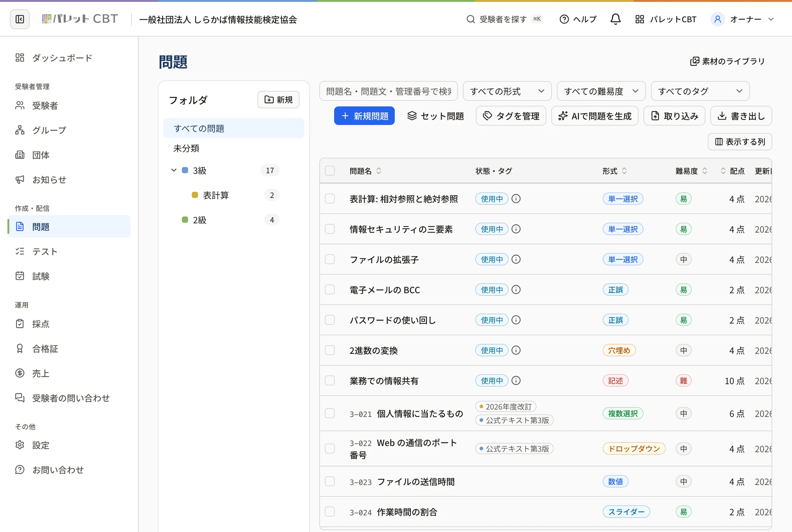Go to テスト in the sidebar
This screenshot has height=532, width=792.
point(69,251)
